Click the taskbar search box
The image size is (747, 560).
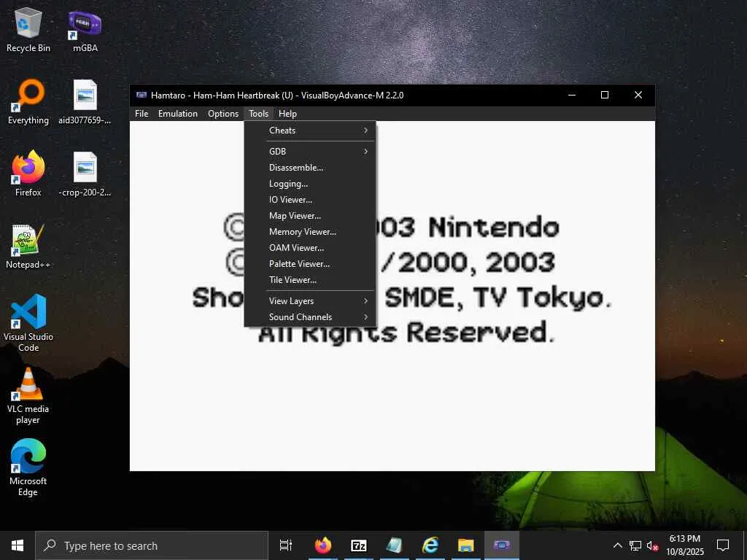point(152,545)
